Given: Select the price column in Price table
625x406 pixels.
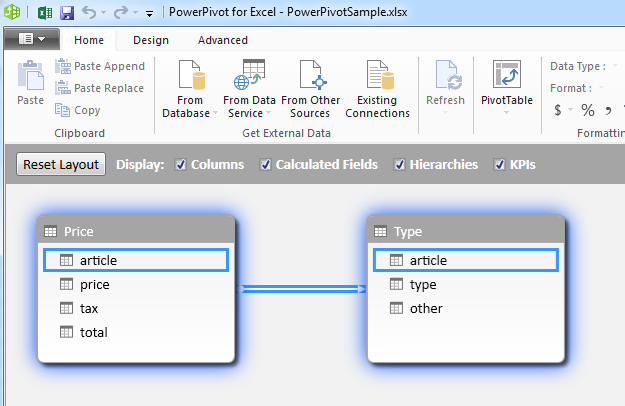Looking at the screenshot, I should [94, 284].
